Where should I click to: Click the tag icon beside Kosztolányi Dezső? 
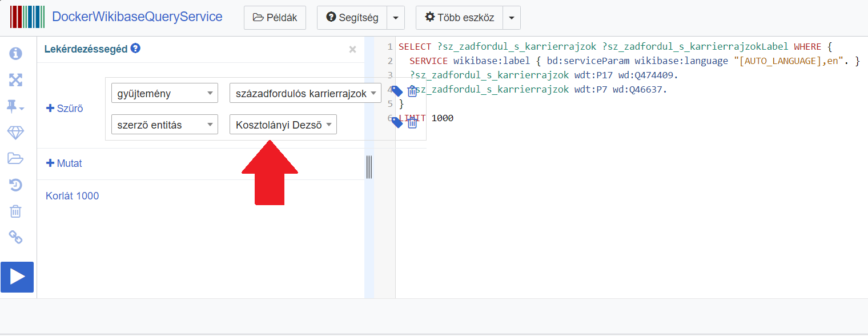pyautogui.click(x=397, y=123)
